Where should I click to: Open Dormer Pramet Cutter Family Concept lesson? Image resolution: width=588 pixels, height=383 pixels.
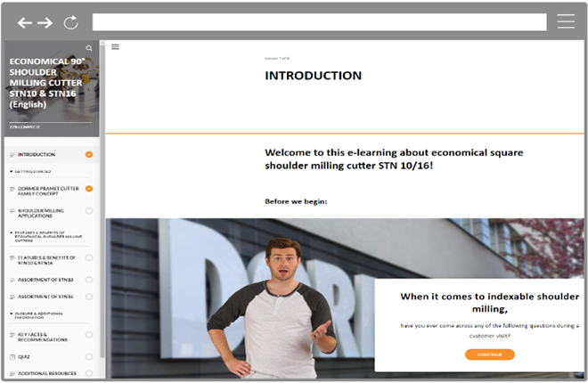click(52, 191)
